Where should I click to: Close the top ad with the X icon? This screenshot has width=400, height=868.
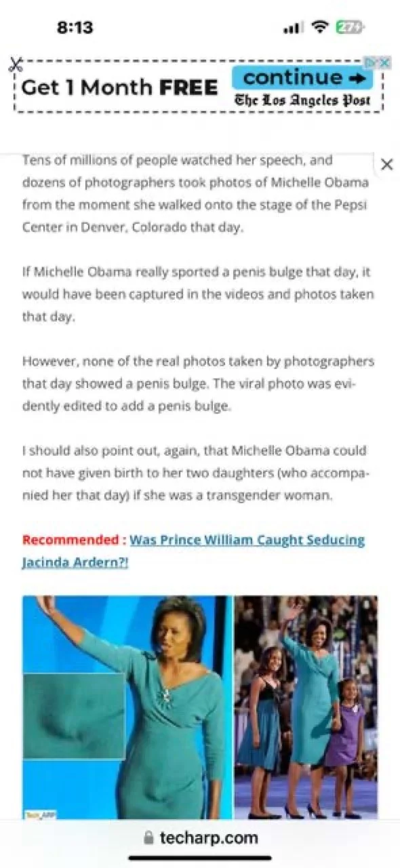coord(384,62)
